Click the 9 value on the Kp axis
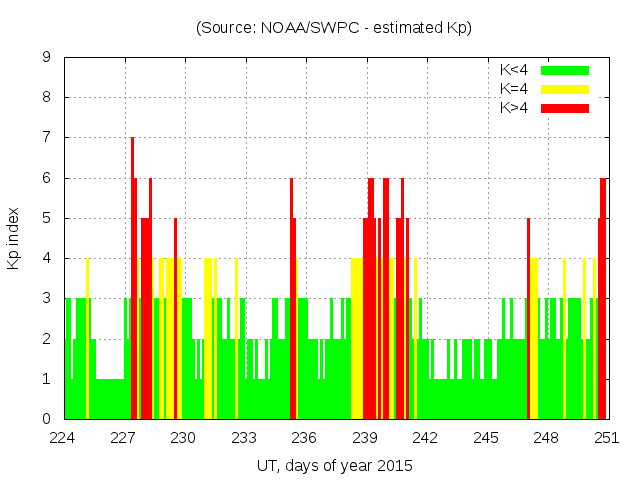This screenshot has width=640, height=480. point(47,58)
